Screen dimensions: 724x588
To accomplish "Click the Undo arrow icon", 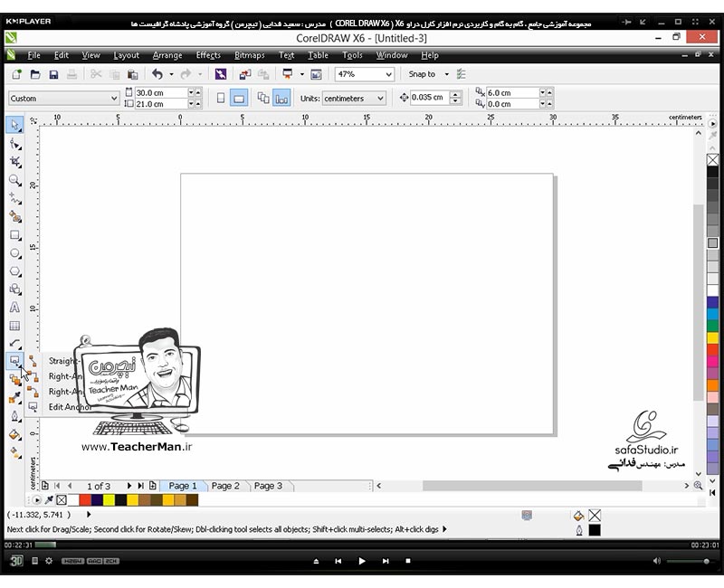I will tap(157, 74).
